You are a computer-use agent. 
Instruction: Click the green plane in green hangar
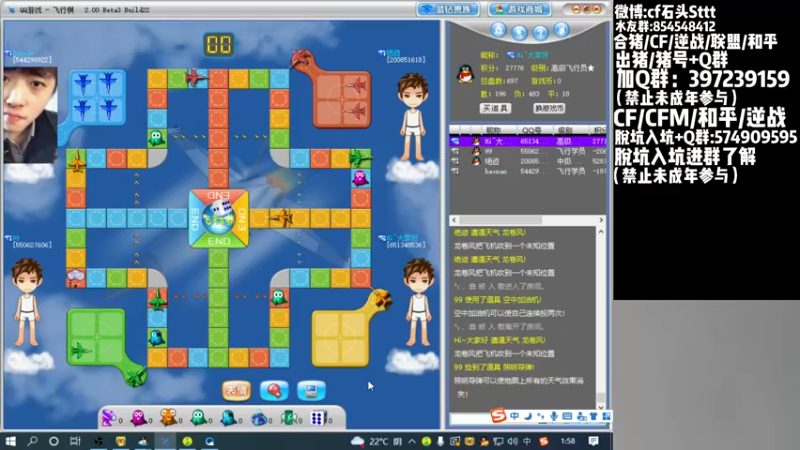pyautogui.click(x=81, y=351)
